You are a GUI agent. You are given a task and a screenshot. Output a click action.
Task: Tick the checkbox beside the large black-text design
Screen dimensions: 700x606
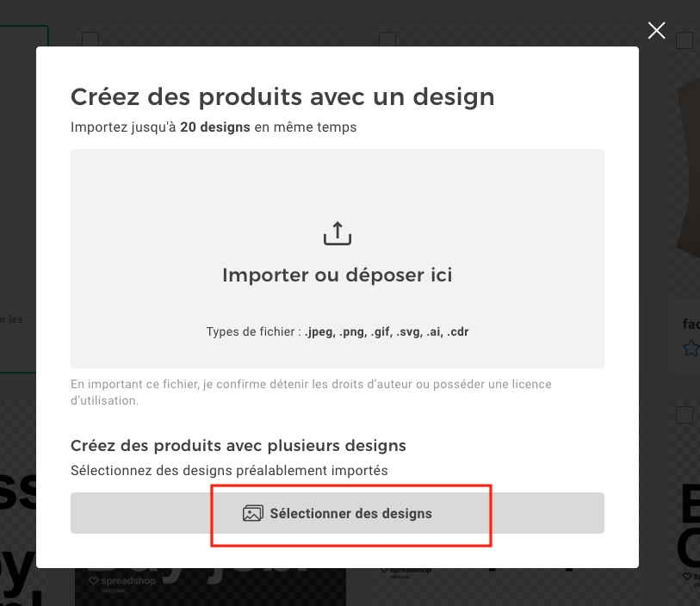(685, 415)
